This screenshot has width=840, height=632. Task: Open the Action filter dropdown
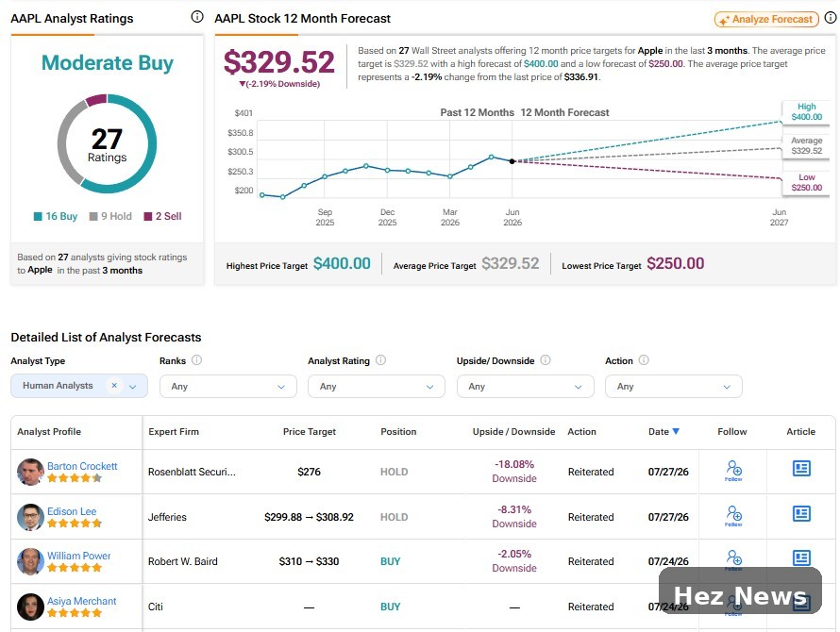point(674,386)
